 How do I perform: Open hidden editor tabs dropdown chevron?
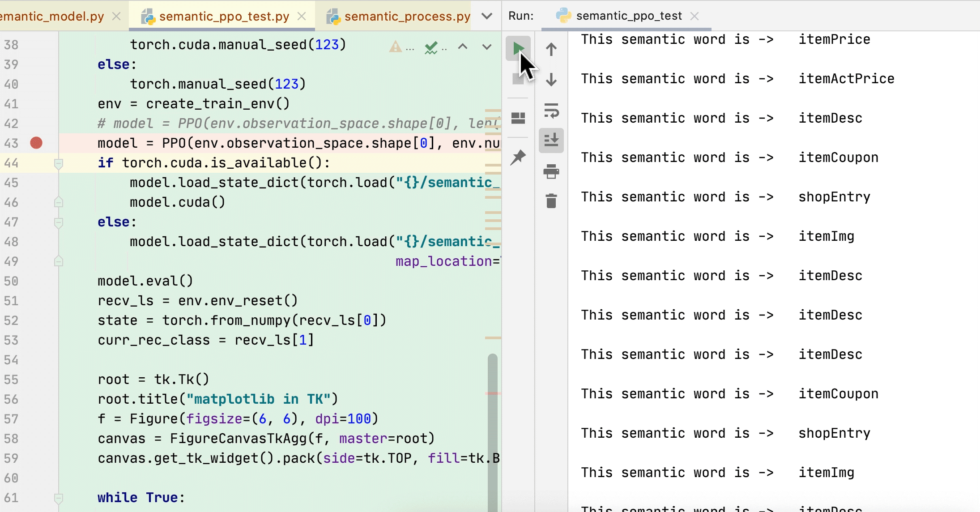coord(487,16)
